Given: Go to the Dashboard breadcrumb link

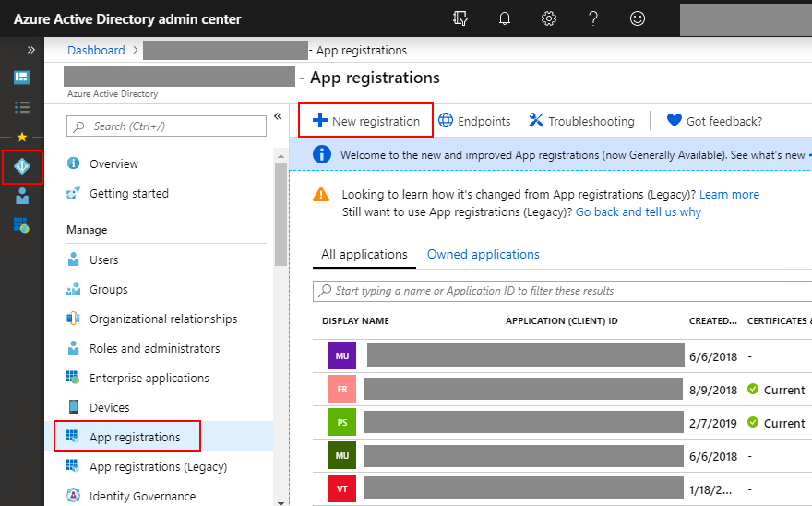Looking at the screenshot, I should (x=96, y=50).
